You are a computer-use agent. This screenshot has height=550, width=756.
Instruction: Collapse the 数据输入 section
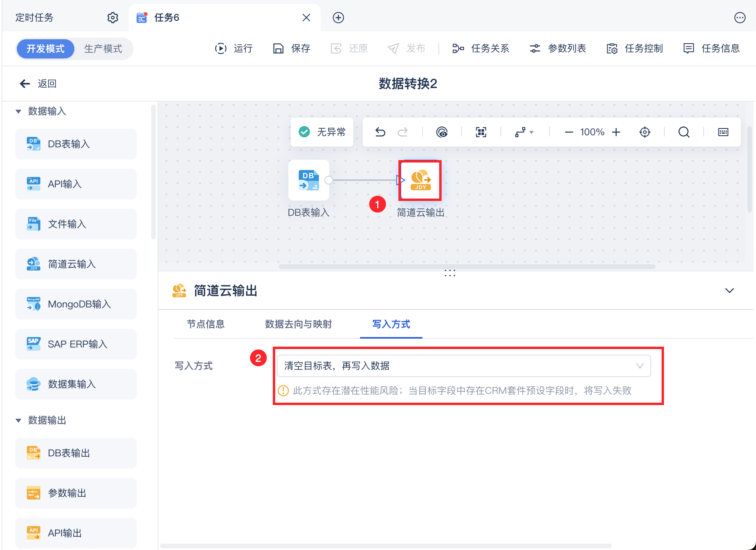(18, 111)
